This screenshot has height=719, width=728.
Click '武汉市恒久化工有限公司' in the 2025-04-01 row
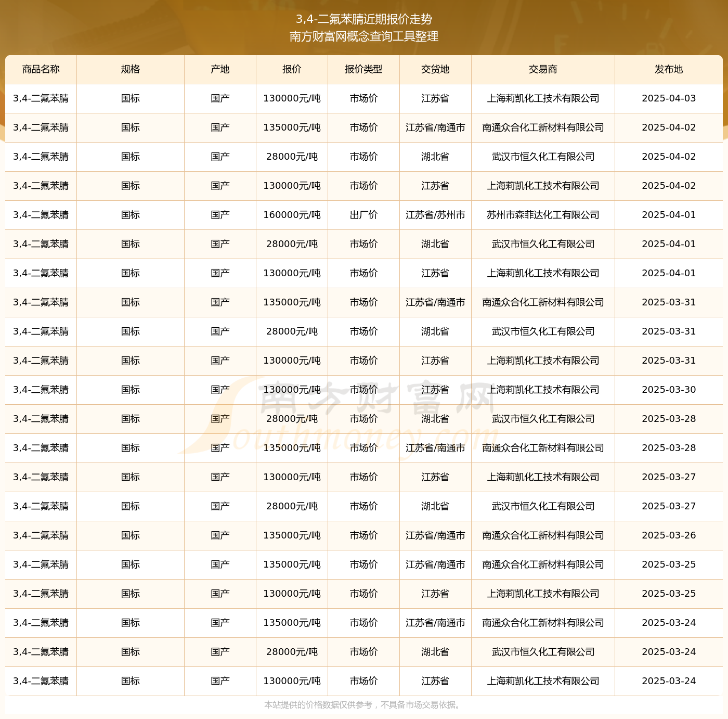click(x=543, y=244)
